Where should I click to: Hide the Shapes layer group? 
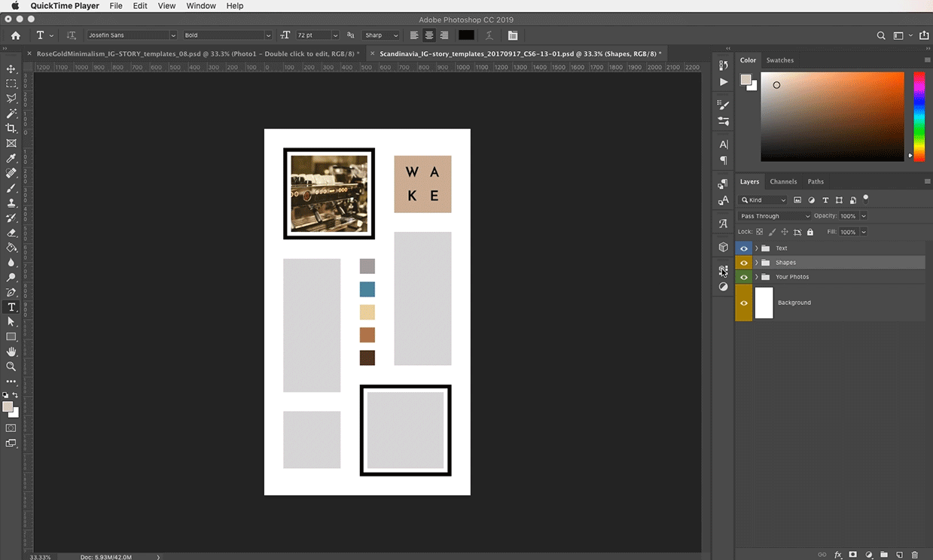tap(744, 263)
